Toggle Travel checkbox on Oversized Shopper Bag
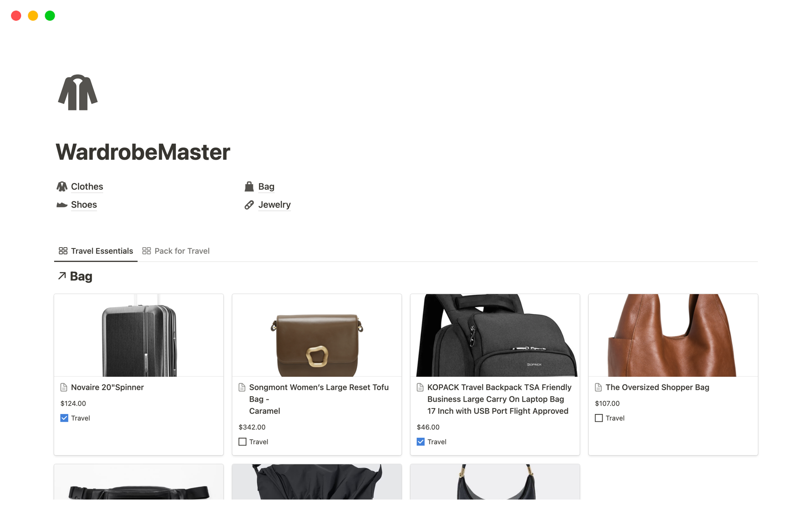Viewport: 812px width, 508px height. pyautogui.click(x=598, y=417)
